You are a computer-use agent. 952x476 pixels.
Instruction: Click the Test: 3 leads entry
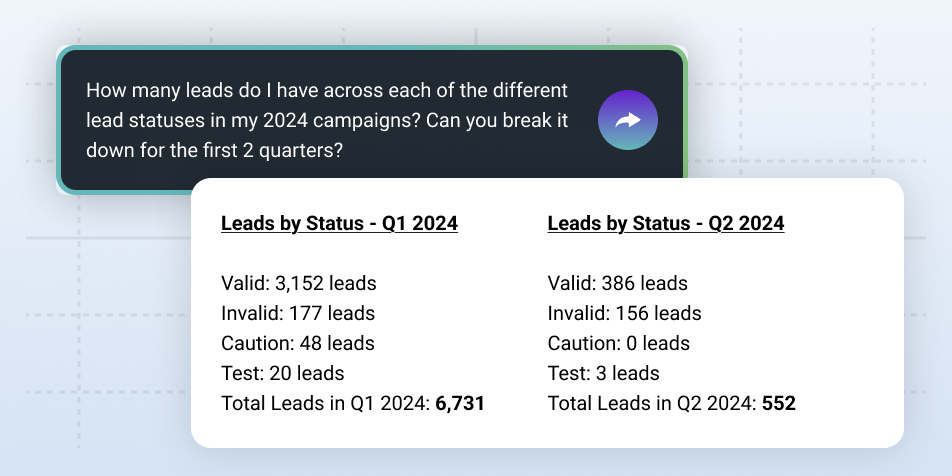tap(603, 373)
